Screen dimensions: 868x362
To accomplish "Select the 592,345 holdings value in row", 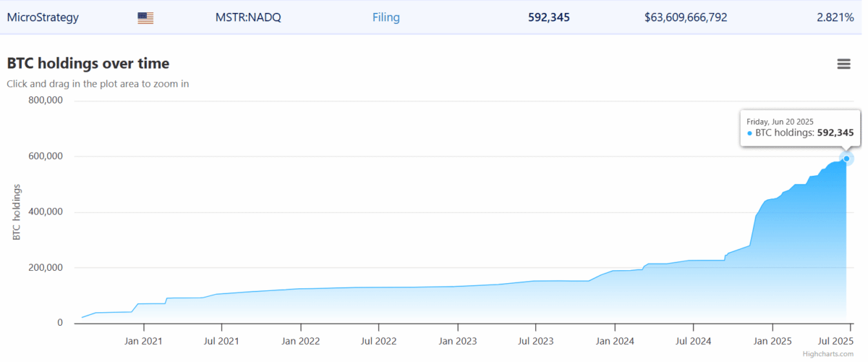I will (x=548, y=17).
